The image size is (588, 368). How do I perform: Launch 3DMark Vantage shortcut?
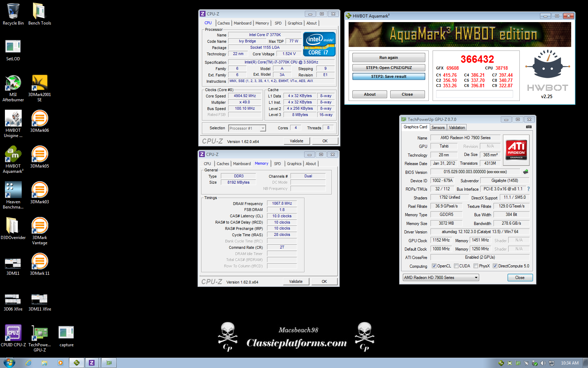pos(40,231)
